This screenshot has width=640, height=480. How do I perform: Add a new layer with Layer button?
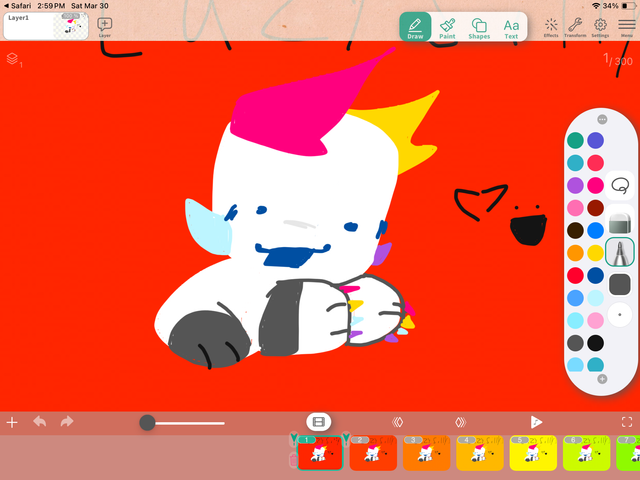[104, 27]
